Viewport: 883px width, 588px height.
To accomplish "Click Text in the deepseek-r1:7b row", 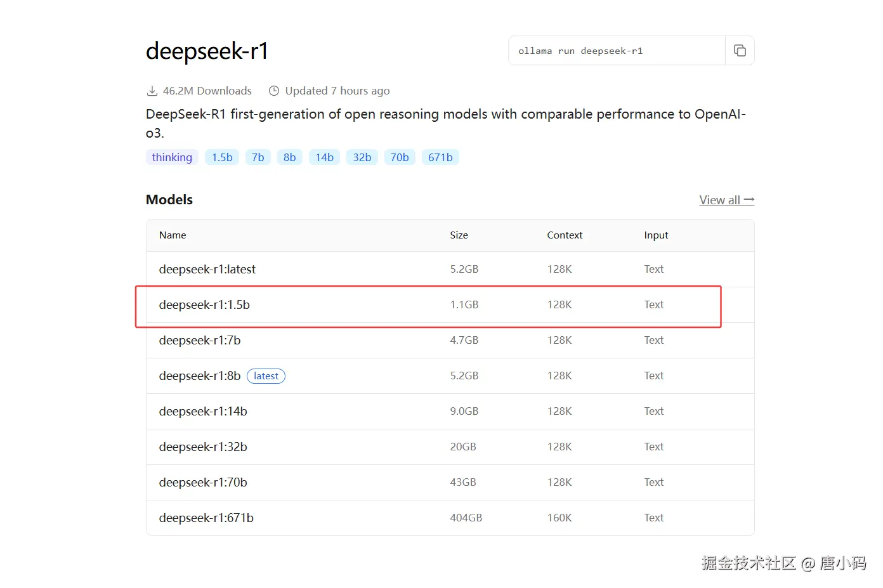I will 654,340.
